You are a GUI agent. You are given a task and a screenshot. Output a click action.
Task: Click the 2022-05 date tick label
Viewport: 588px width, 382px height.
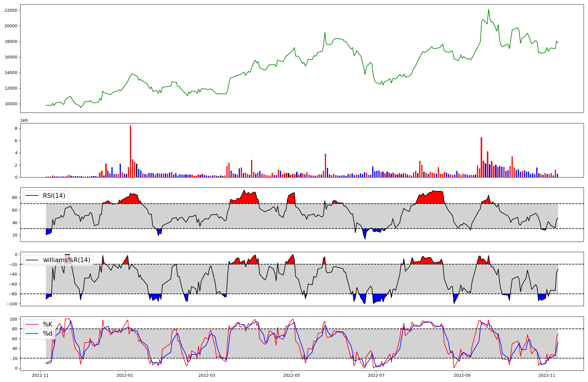click(292, 375)
